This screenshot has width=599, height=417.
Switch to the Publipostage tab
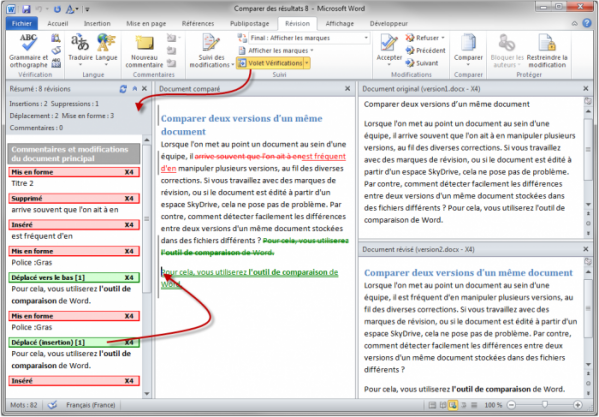(249, 24)
